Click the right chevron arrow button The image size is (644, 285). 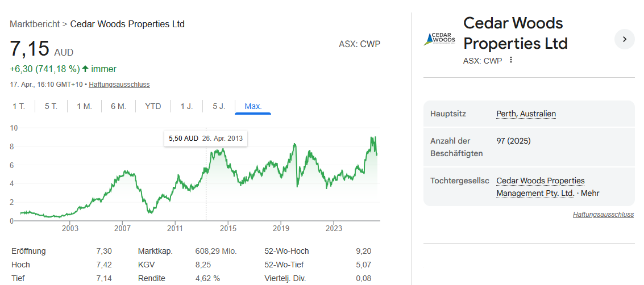624,39
